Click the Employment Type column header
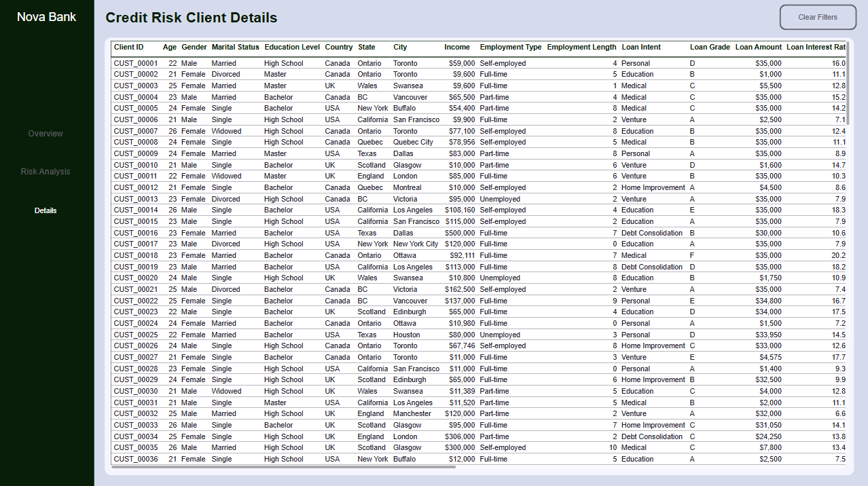This screenshot has height=486, width=868. click(511, 48)
